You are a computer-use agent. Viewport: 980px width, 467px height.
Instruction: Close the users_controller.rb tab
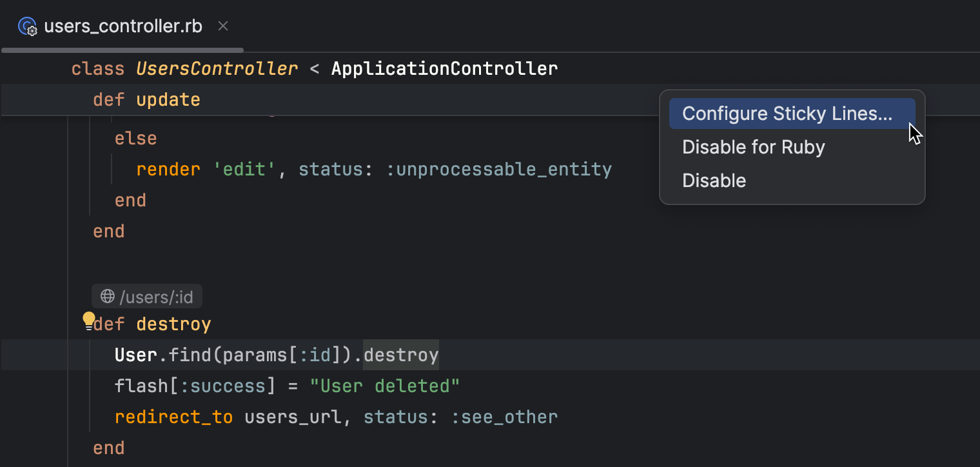coord(223,26)
